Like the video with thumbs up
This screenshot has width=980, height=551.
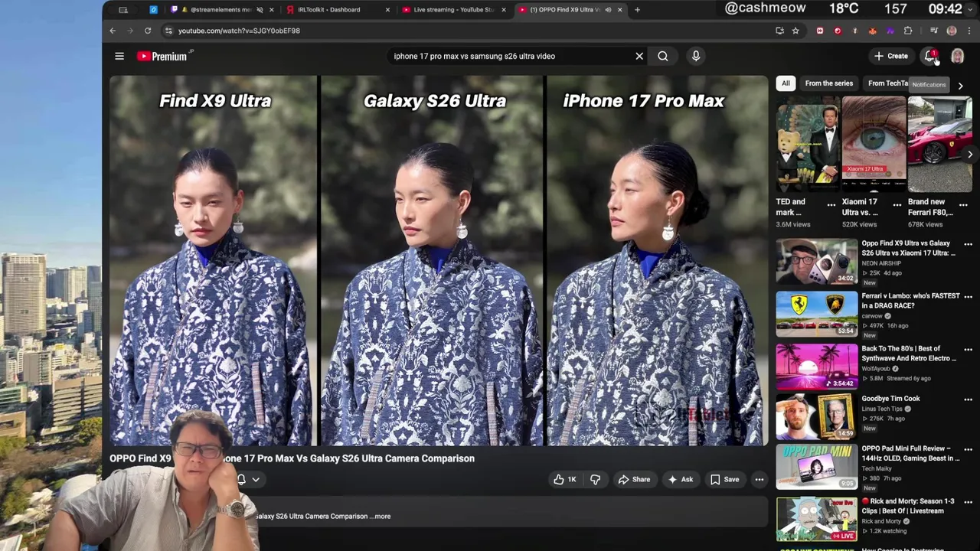(x=564, y=480)
